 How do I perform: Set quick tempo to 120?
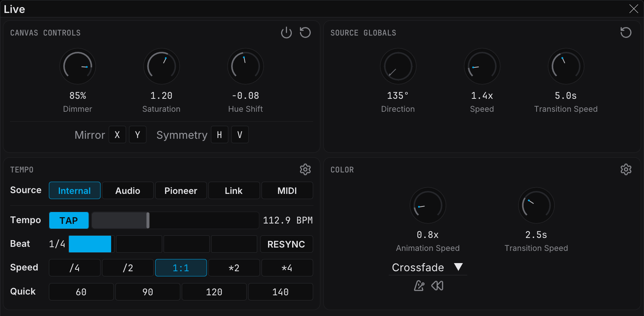(214, 292)
